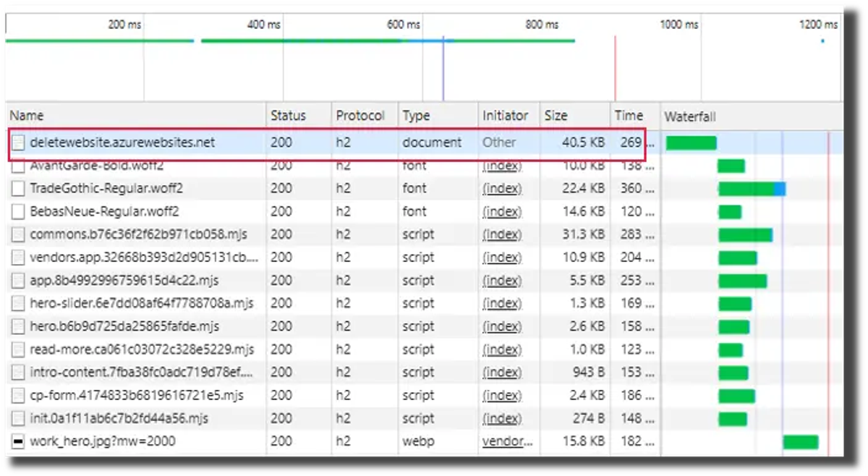Click file icon of init.0a1f11ab6c7b2fd44a56.mjs row

[18, 418]
